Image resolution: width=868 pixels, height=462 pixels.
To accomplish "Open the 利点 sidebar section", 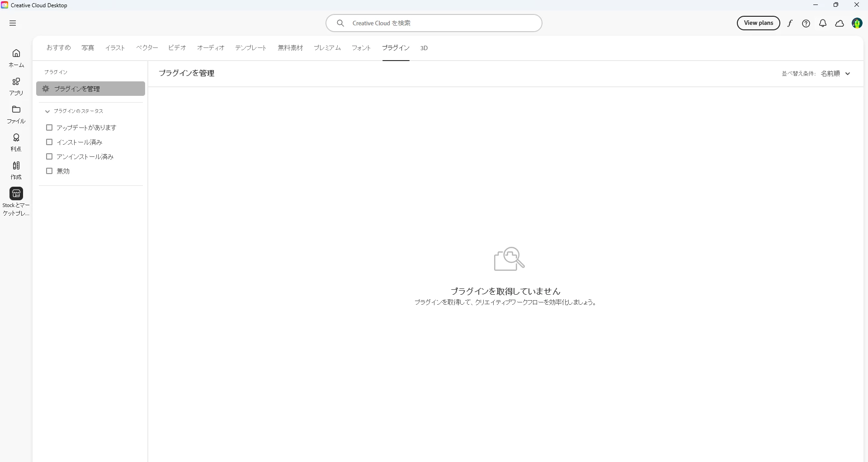I will coord(16,142).
